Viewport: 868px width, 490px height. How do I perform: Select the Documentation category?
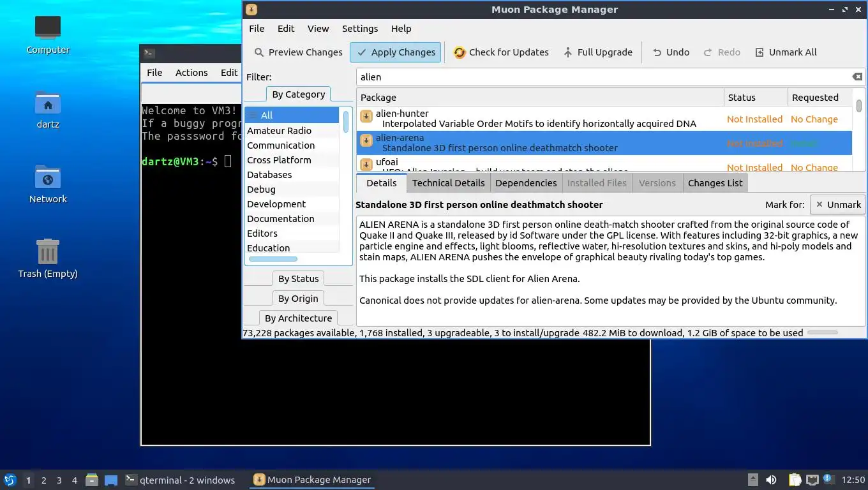pos(292,219)
